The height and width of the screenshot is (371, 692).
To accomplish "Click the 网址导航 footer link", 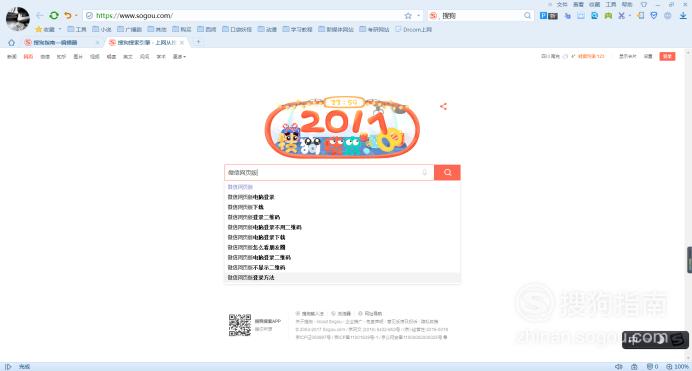I will (370, 314).
